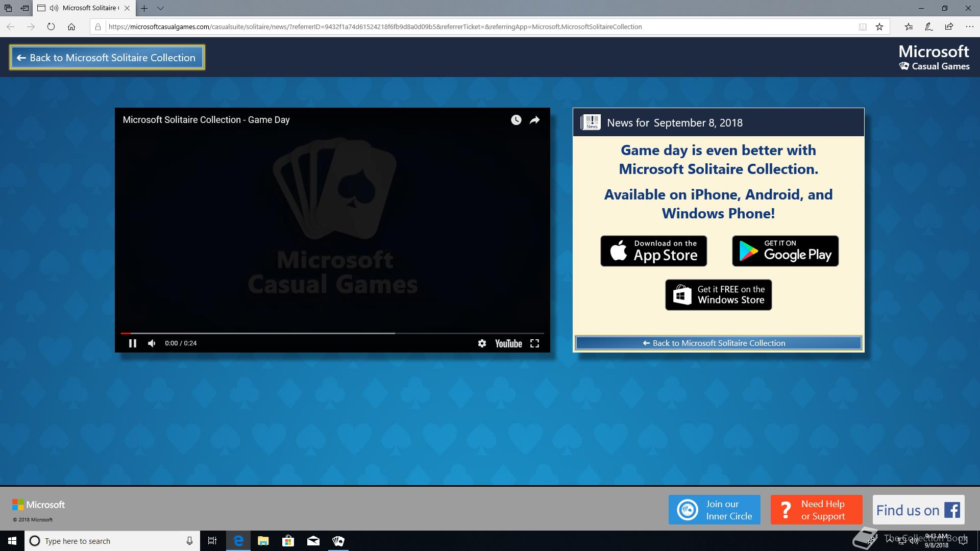The height and width of the screenshot is (551, 980).
Task: Click Watch Later clock icon
Action: pyautogui.click(x=516, y=120)
